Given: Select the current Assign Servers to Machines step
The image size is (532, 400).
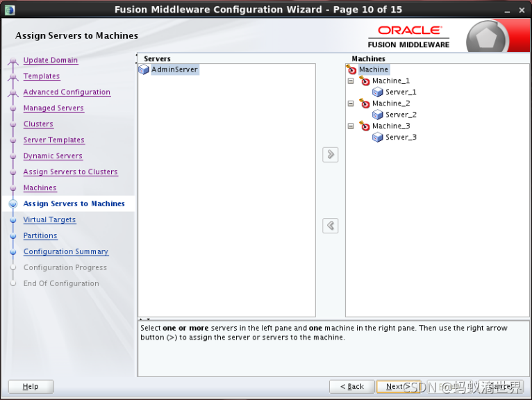Looking at the screenshot, I should (x=74, y=203).
